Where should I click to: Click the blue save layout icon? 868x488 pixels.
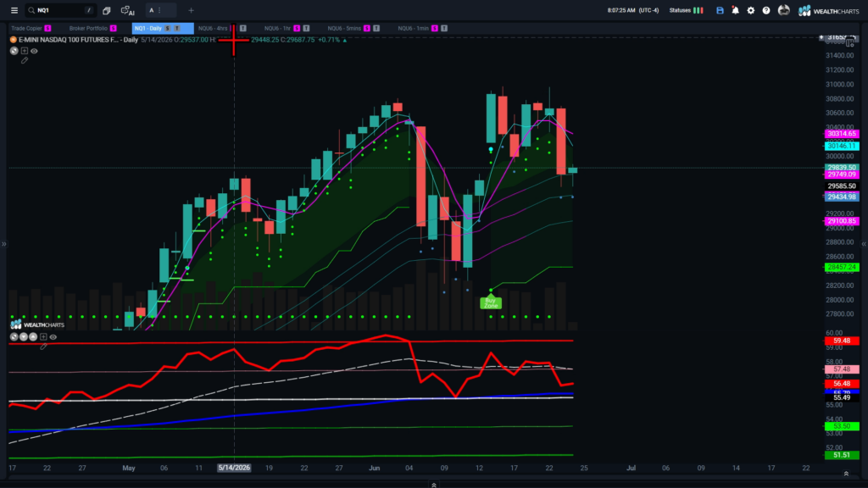click(720, 10)
